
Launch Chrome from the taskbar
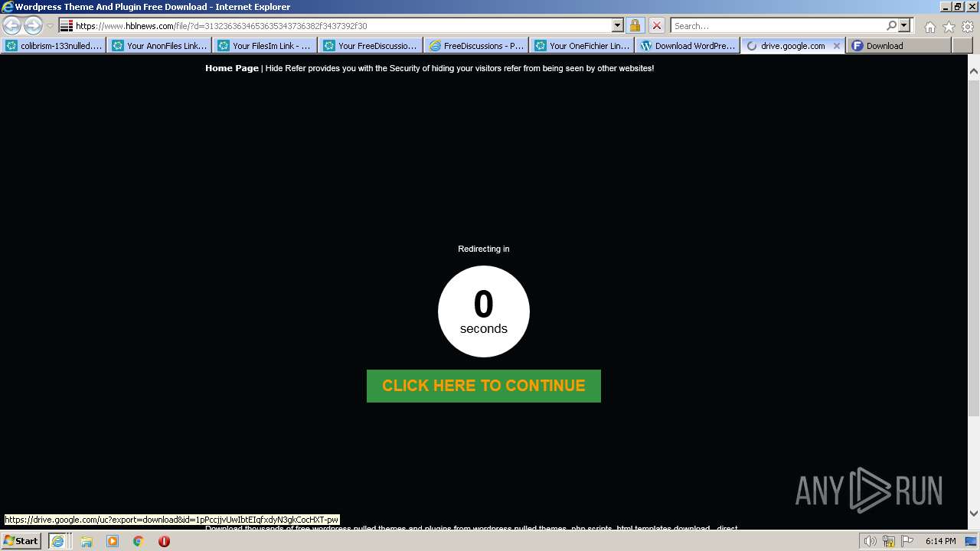coord(139,541)
